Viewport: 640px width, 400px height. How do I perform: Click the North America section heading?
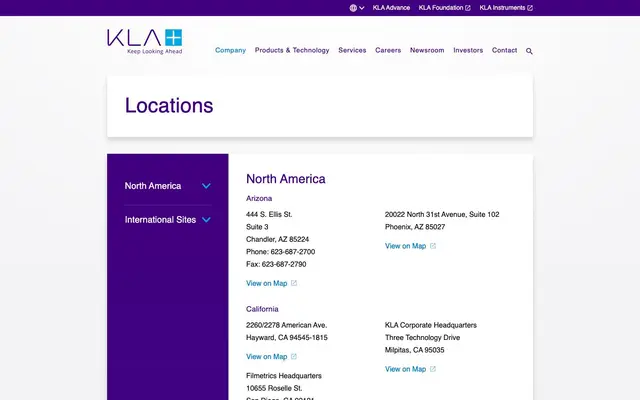coord(286,179)
